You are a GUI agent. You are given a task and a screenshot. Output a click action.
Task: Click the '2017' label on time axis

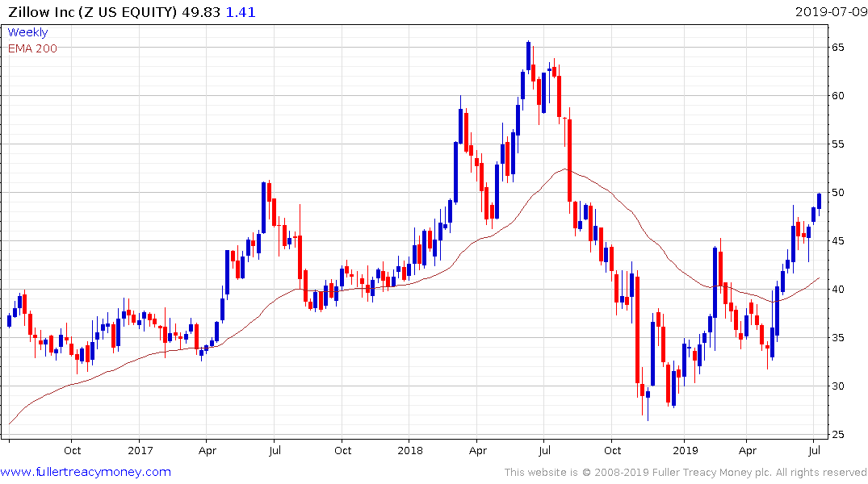pos(140,451)
